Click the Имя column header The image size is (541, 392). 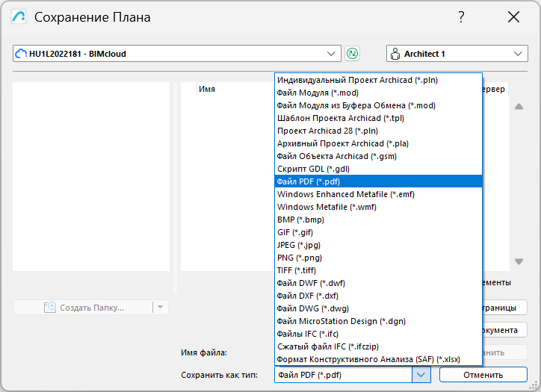pos(207,89)
